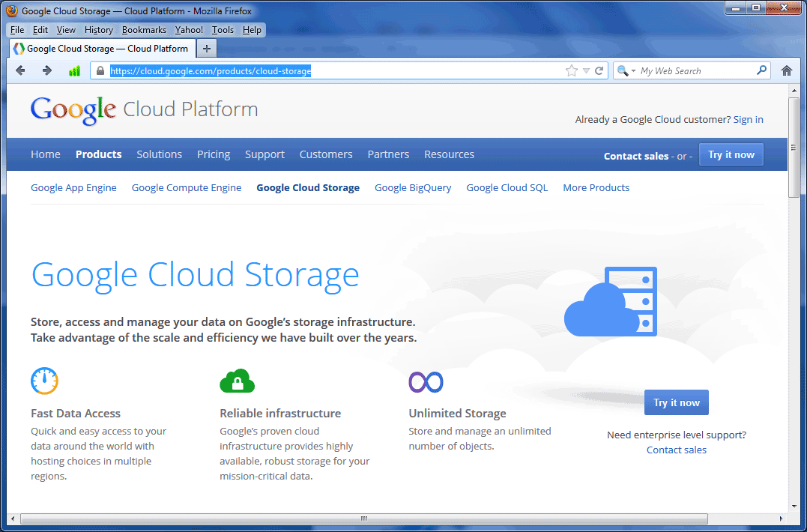
Task: Open the Google BigQuery link
Action: [413, 188]
